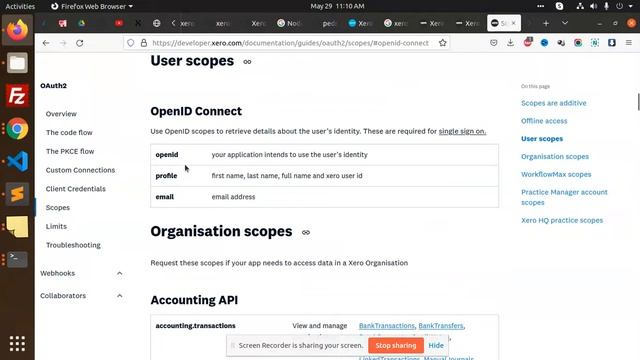This screenshot has height=360, width=640.
Task: Switch to the Nod browser tab
Action: point(290,23)
